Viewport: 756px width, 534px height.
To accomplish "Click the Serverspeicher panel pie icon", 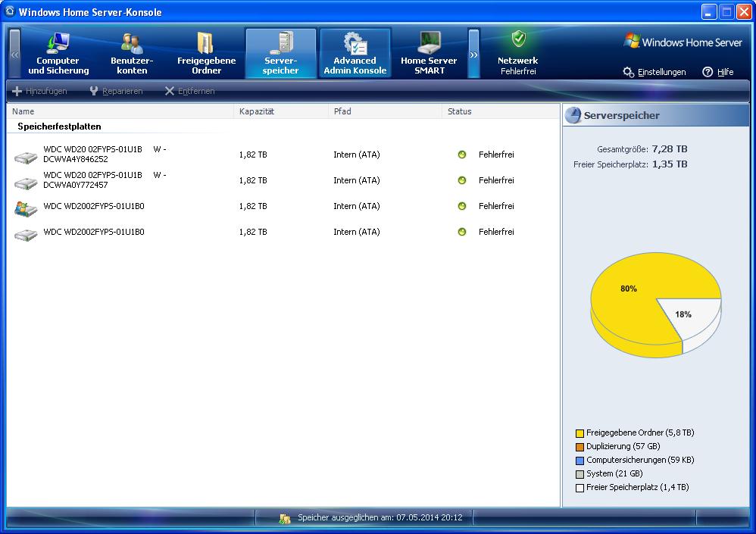I will click(x=573, y=115).
